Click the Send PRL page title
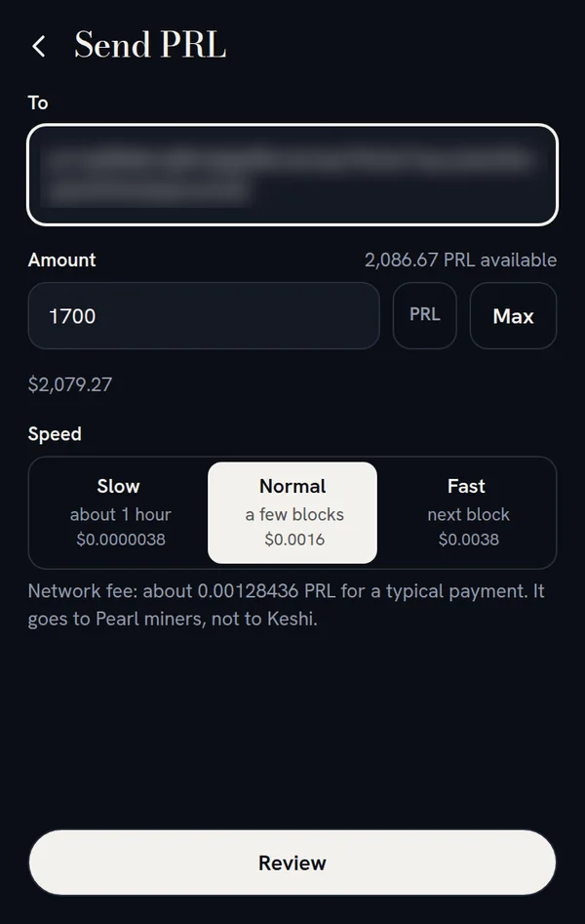 point(150,45)
